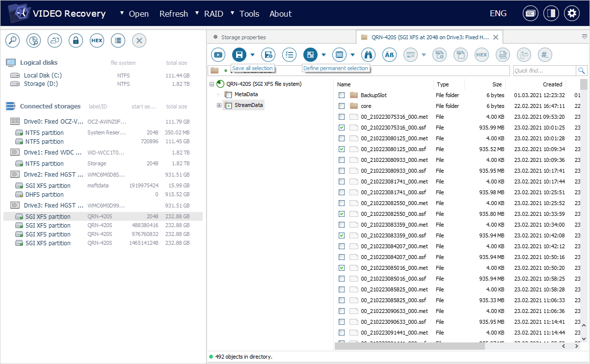Click the checklist selection icon
590x364 pixels.
click(x=289, y=54)
